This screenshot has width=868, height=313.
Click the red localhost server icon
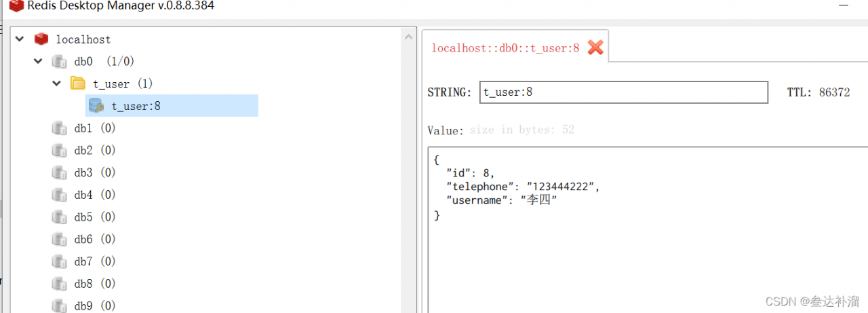tap(41, 39)
